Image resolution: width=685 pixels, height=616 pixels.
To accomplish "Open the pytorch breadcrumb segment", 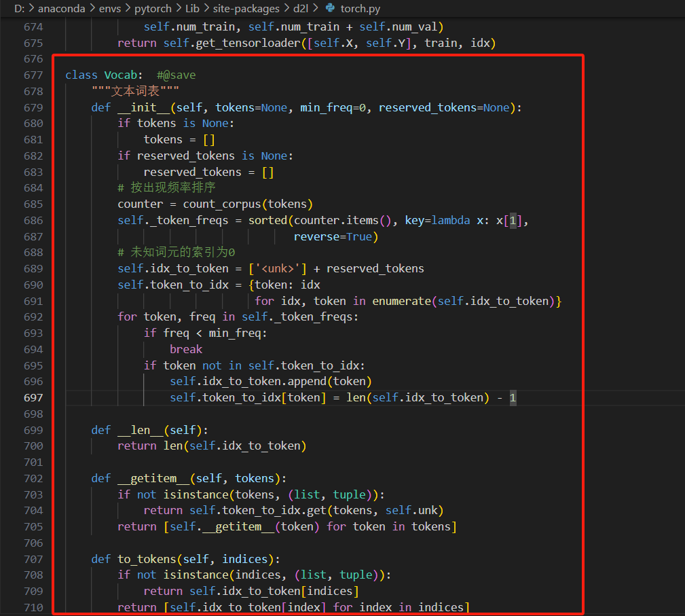I will tap(153, 8).
